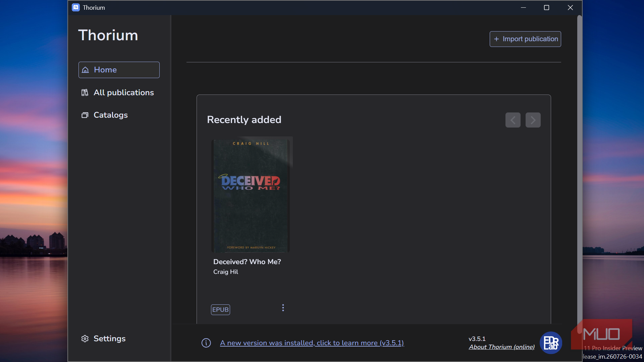Open Settings in the sidebar
644x362 pixels.
tap(103, 339)
